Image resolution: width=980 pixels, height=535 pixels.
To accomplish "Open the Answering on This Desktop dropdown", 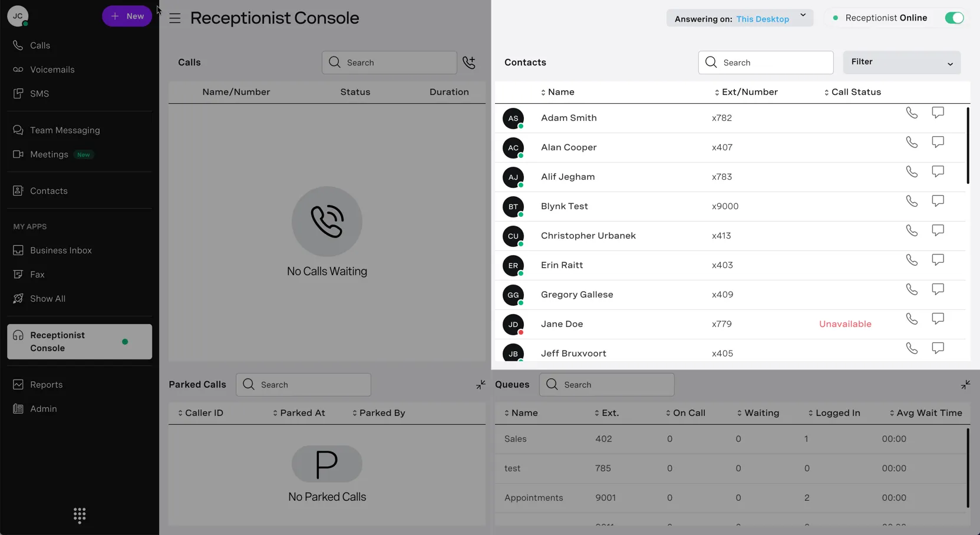I will 740,18.
